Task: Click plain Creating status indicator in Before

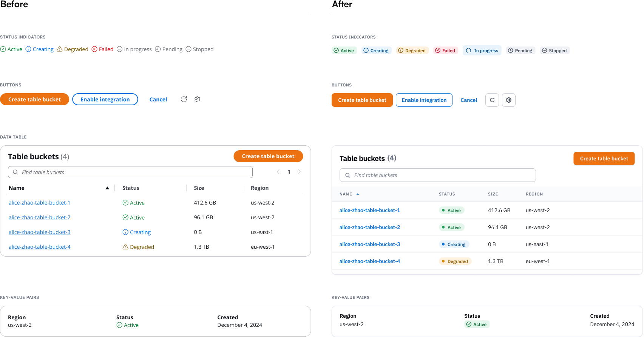Action: click(40, 49)
